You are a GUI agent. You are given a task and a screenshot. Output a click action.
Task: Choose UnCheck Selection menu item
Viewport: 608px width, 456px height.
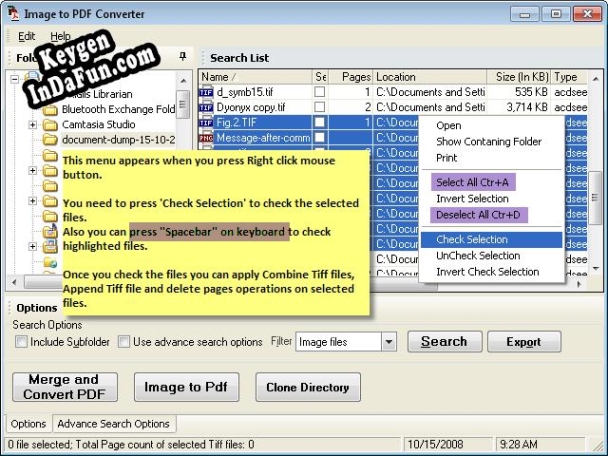(478, 256)
